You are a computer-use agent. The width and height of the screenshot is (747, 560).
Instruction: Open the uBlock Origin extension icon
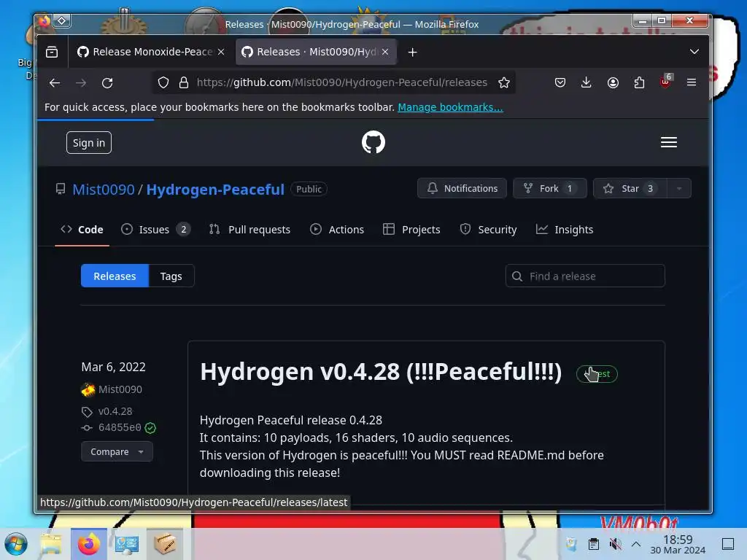coord(665,82)
